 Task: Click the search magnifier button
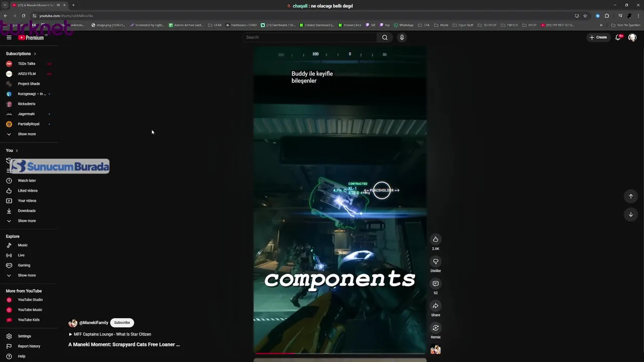click(385, 37)
